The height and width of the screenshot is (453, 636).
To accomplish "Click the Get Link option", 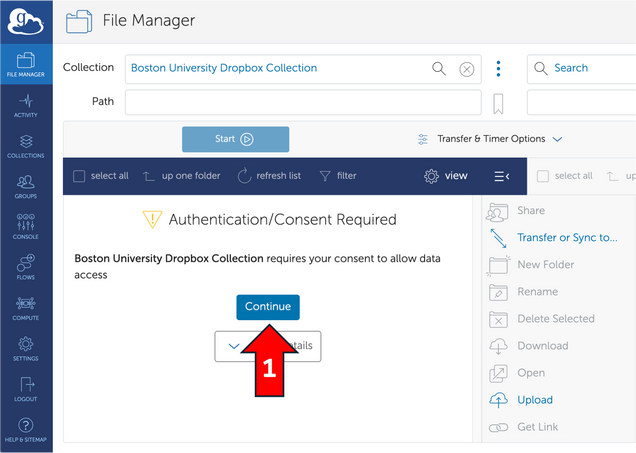I will click(x=523, y=427).
